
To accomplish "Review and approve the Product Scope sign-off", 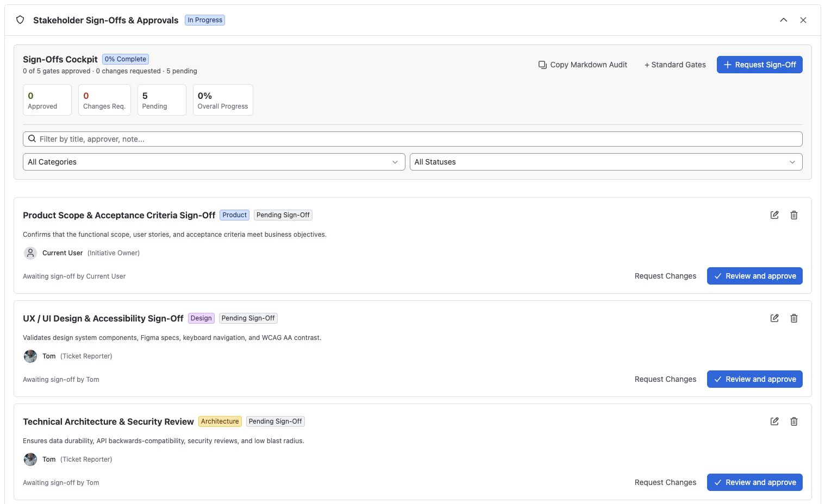I will coord(754,276).
